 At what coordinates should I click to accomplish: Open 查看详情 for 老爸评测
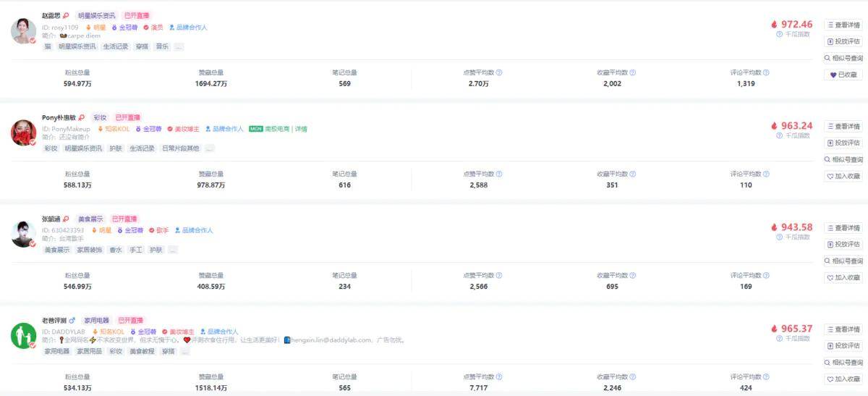coord(843,329)
